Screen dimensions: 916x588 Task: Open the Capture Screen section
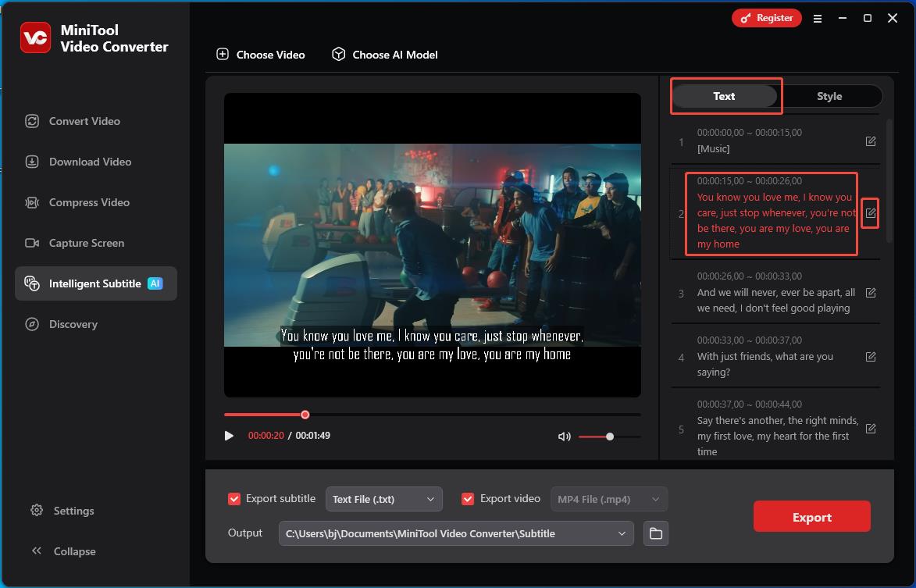click(x=86, y=243)
